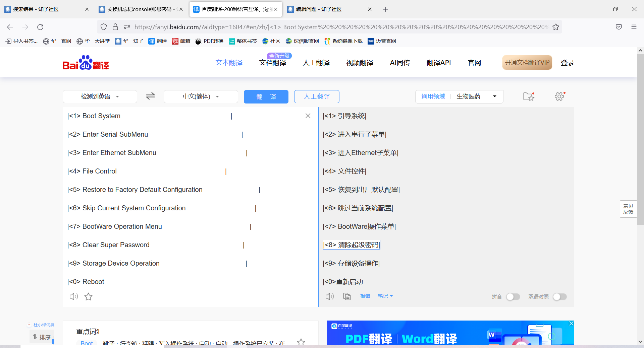Go forward in browser history
The image size is (644, 348).
25,27
